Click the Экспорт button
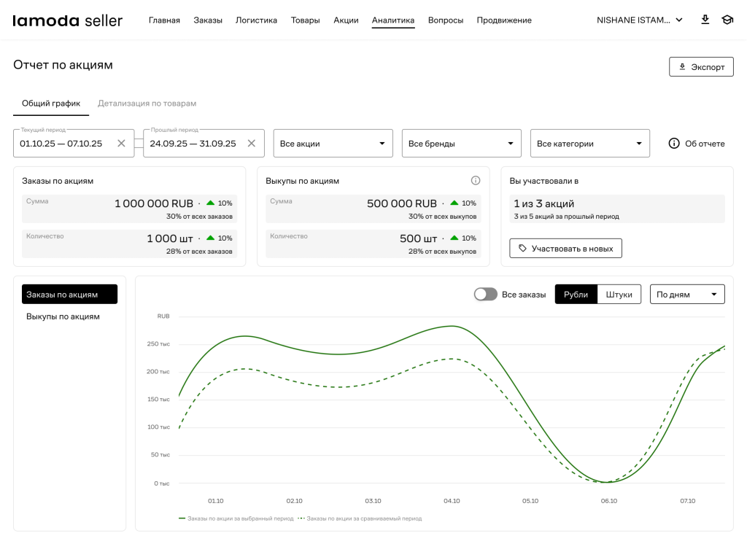This screenshot has height=560, width=747. [x=700, y=66]
